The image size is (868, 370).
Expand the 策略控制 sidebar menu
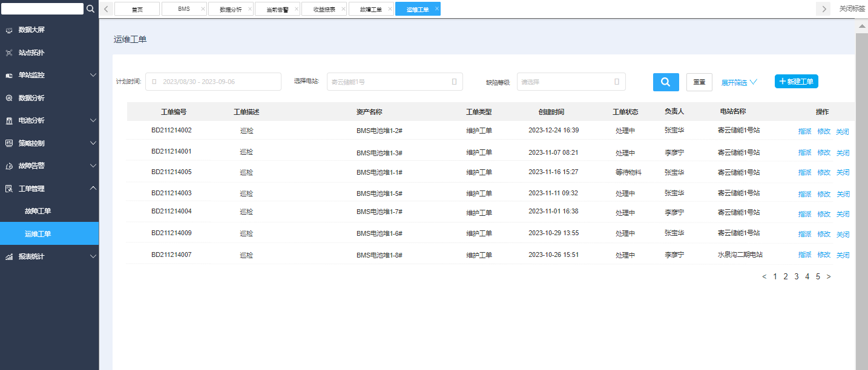pos(93,143)
